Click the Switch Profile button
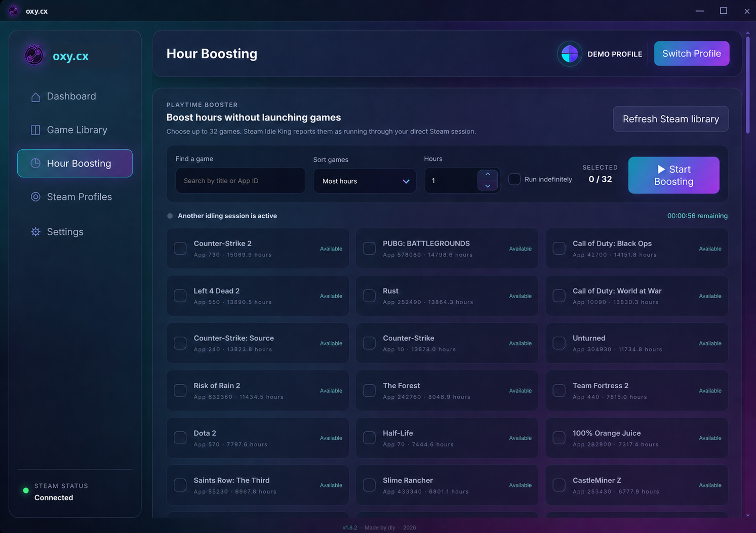Viewport: 756px width, 533px height. (x=692, y=54)
